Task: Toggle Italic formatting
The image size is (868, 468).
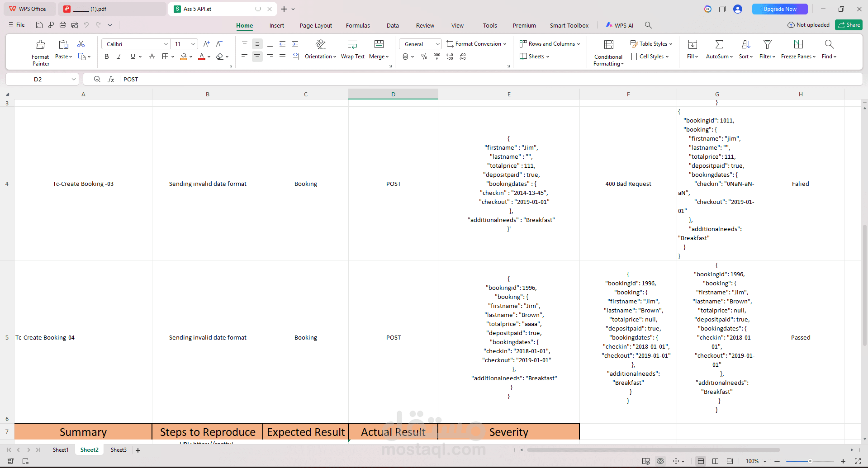Action: [119, 57]
